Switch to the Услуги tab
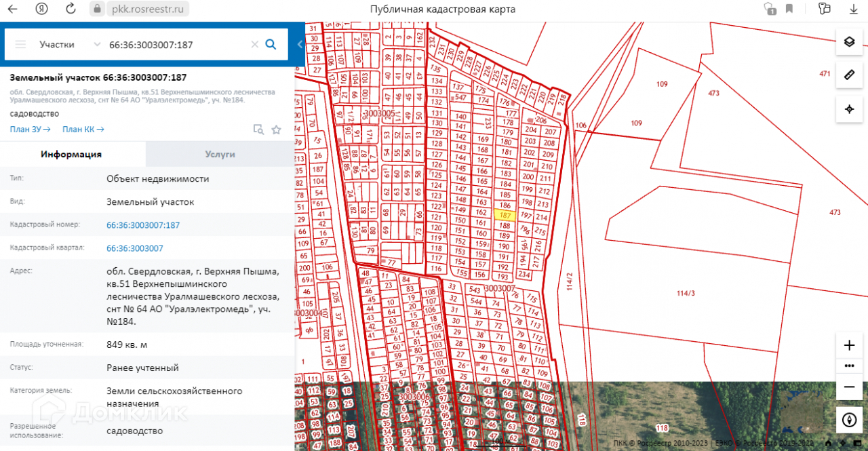This screenshot has width=868, height=451. click(x=220, y=154)
